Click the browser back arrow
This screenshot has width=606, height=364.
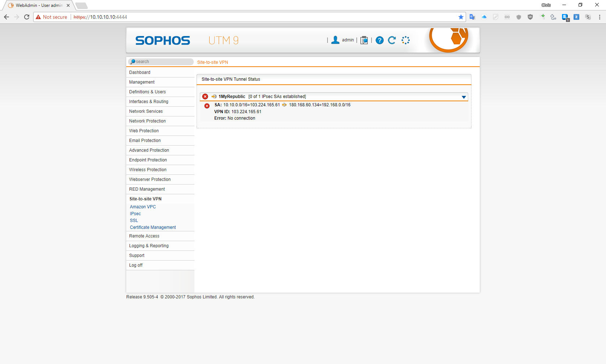tap(6, 17)
